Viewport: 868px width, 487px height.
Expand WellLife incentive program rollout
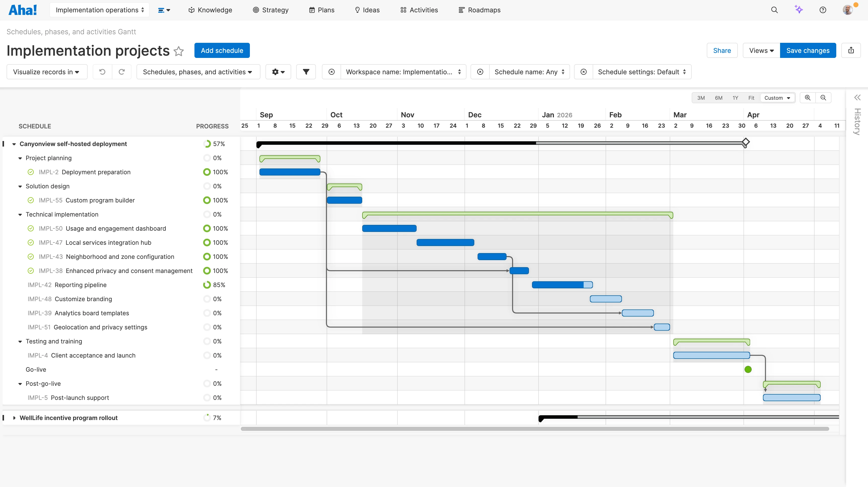(14, 418)
